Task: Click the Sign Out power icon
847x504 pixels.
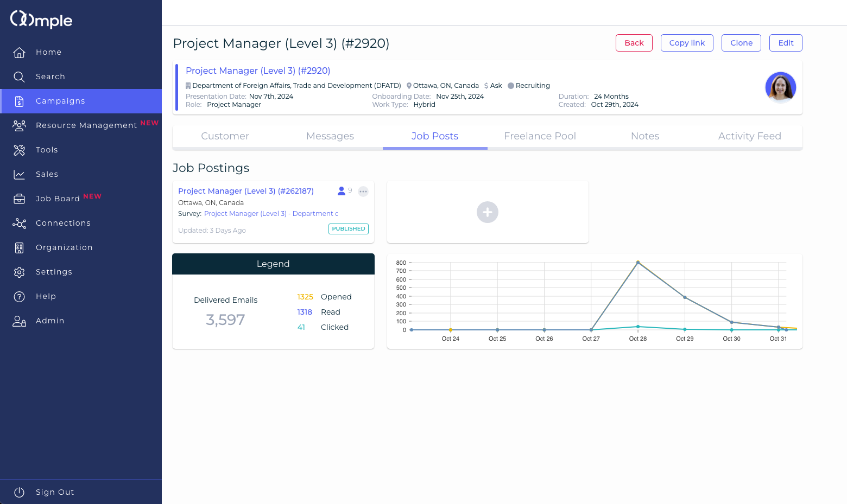Action: pyautogui.click(x=20, y=492)
